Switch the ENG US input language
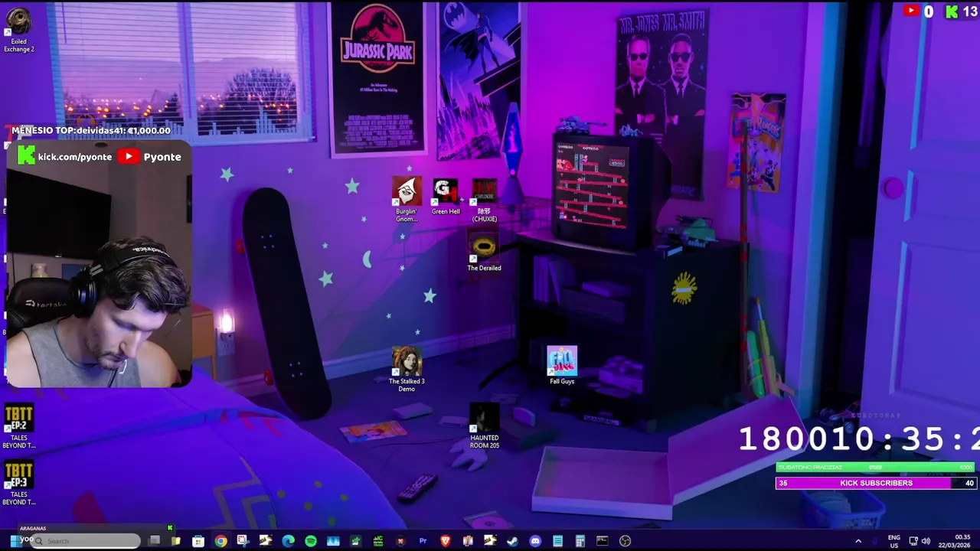Viewport: 980px width, 551px height. point(893,541)
